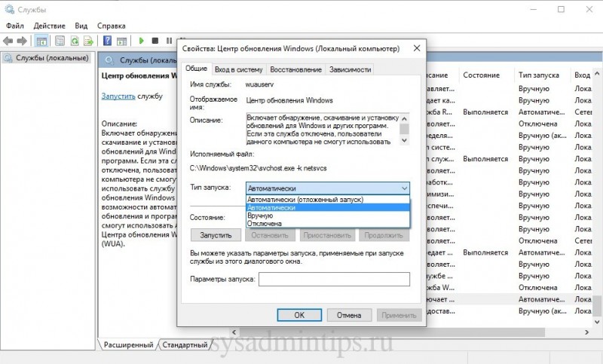Choose Вручную in startup type list

(328, 216)
